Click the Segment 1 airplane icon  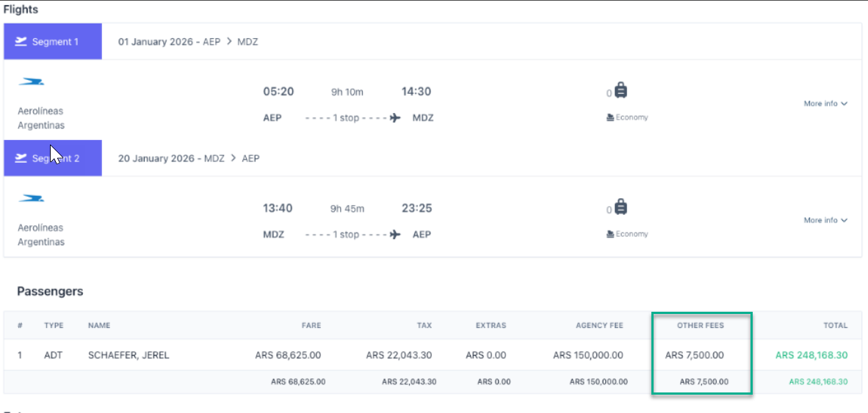click(x=21, y=42)
